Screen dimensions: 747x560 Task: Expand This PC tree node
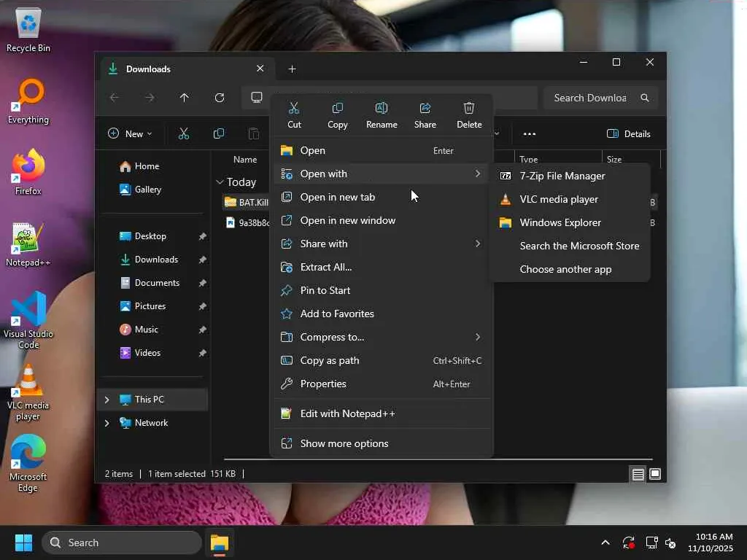(x=107, y=400)
